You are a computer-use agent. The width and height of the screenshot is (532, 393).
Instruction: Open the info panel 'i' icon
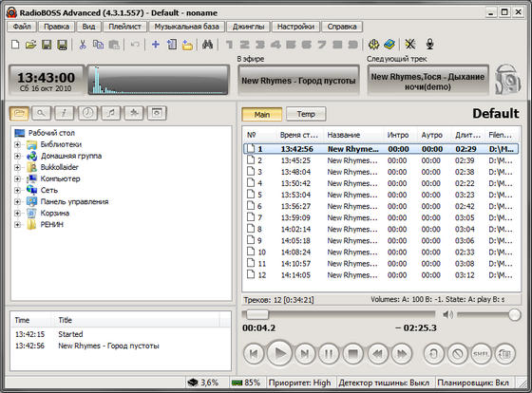click(65, 113)
